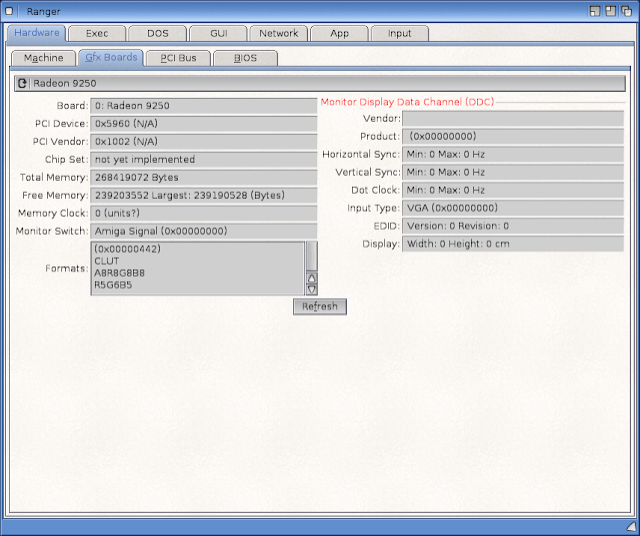This screenshot has width=640, height=536.
Task: Open the PCI Bus sub-tab
Action: click(178, 58)
